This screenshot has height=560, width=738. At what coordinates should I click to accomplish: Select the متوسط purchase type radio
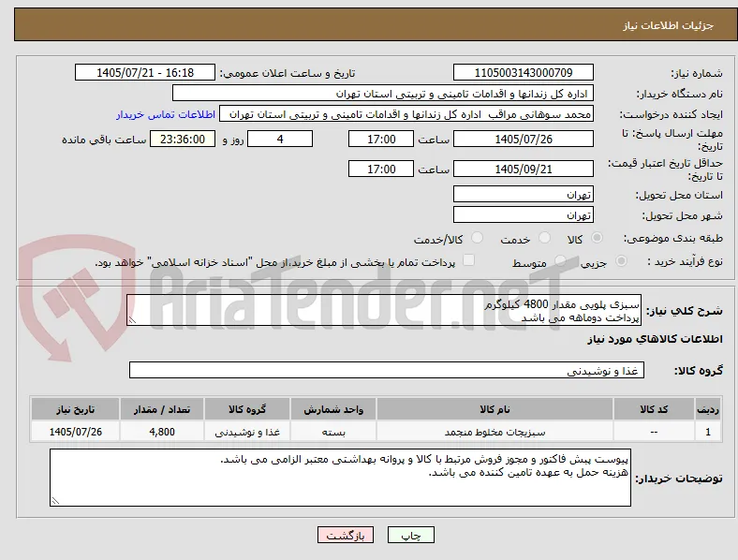click(560, 261)
